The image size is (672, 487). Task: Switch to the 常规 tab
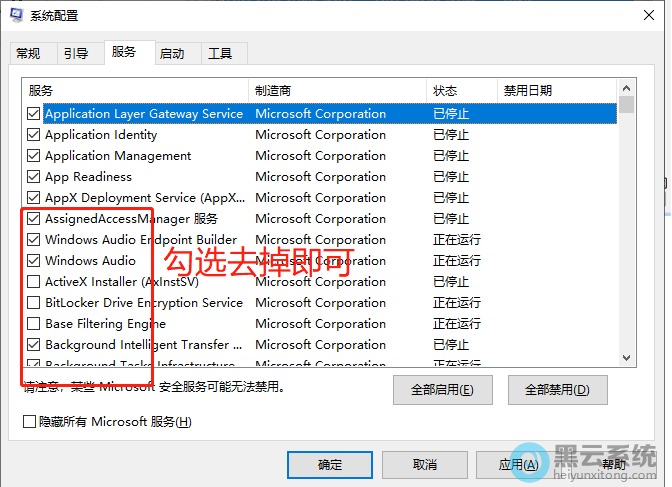[x=29, y=53]
